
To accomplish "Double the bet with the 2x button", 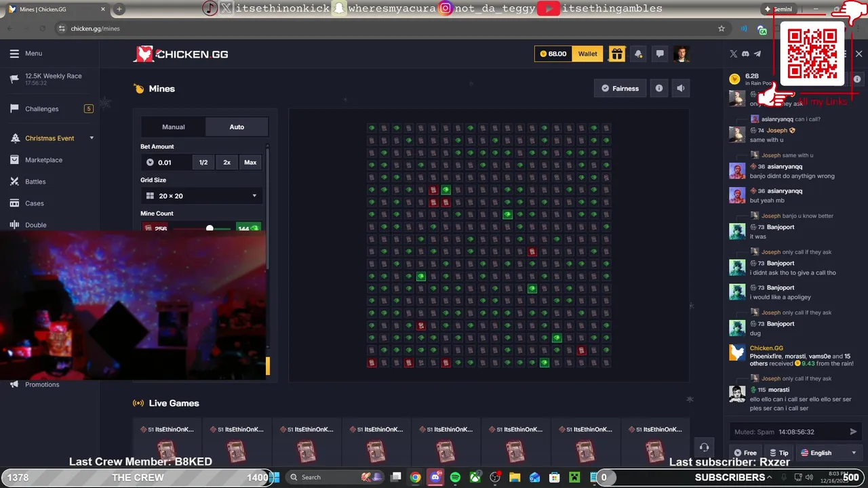I will [226, 163].
